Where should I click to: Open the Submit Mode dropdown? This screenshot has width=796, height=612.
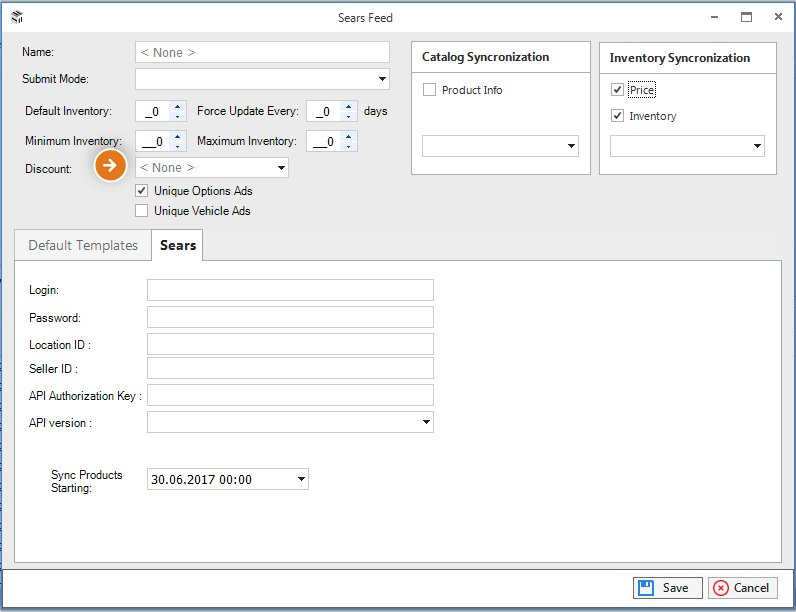coord(382,79)
